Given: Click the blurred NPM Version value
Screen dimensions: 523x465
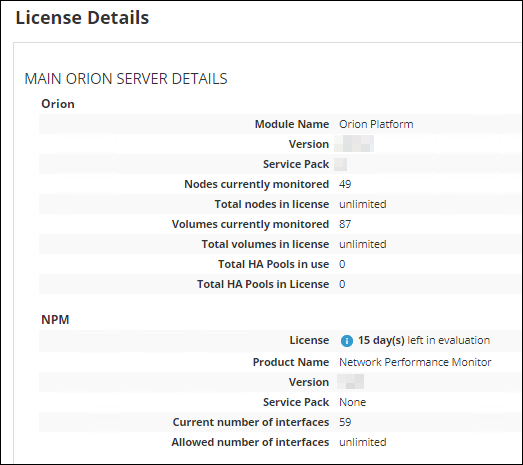Looking at the screenshot, I should pos(350,382).
